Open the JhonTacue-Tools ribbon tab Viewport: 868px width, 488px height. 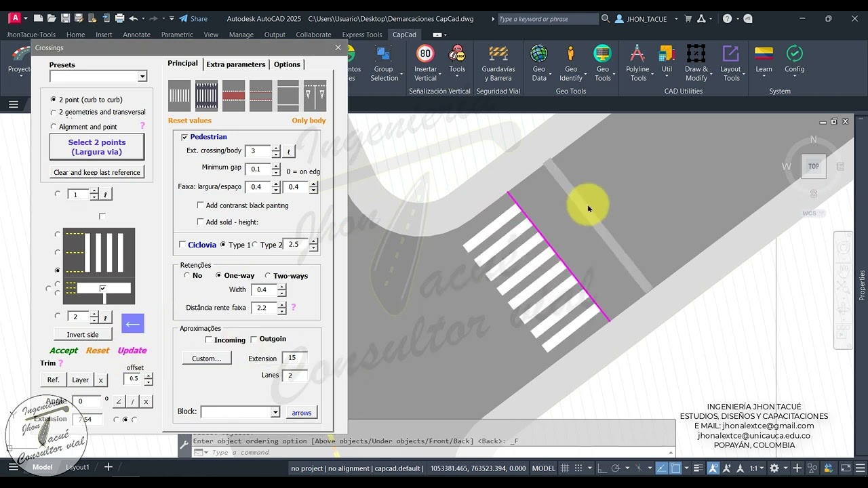(x=31, y=35)
